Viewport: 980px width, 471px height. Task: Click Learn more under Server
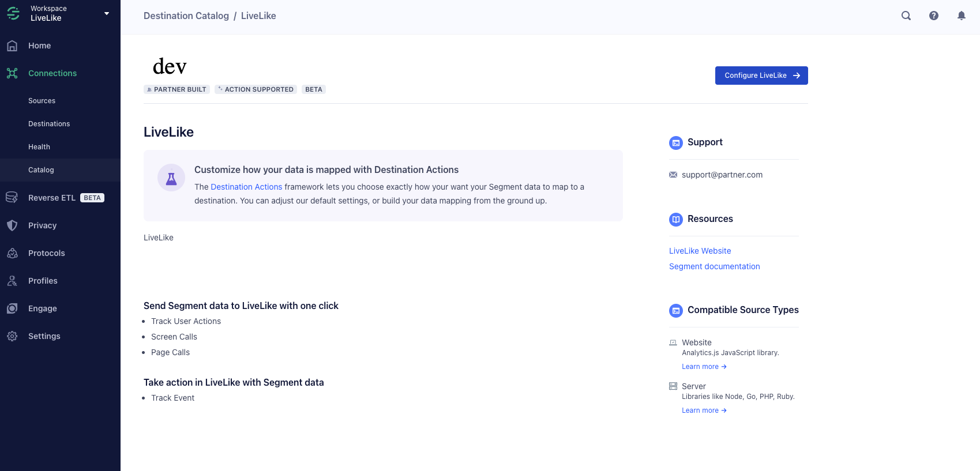coord(704,410)
